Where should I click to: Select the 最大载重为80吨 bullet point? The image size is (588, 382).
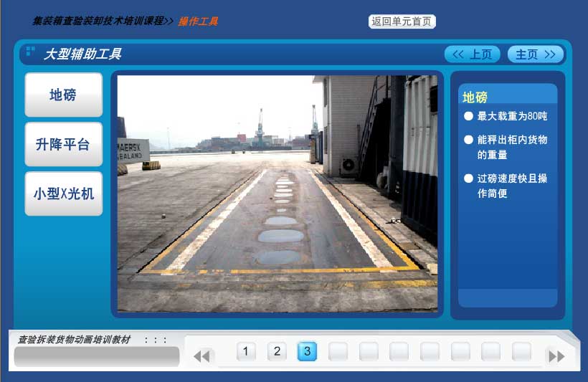pos(511,116)
